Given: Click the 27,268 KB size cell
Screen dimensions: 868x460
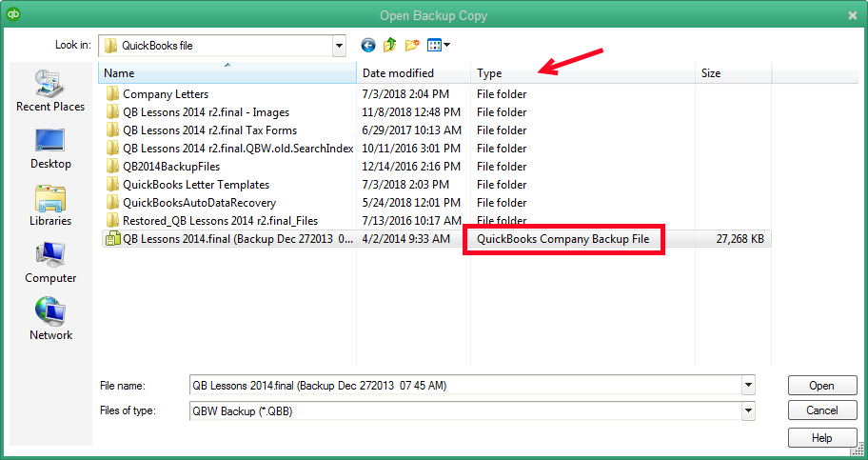Looking at the screenshot, I should [x=740, y=239].
